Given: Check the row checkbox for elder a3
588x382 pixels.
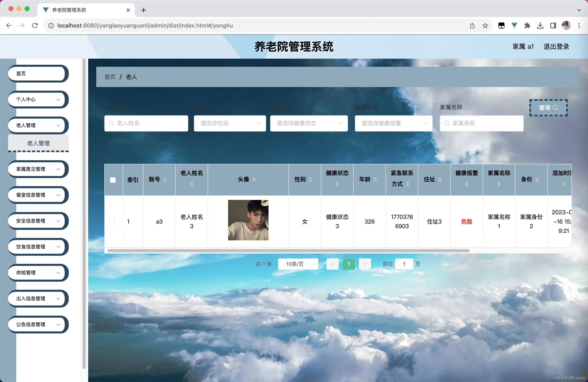Looking at the screenshot, I should [112, 222].
